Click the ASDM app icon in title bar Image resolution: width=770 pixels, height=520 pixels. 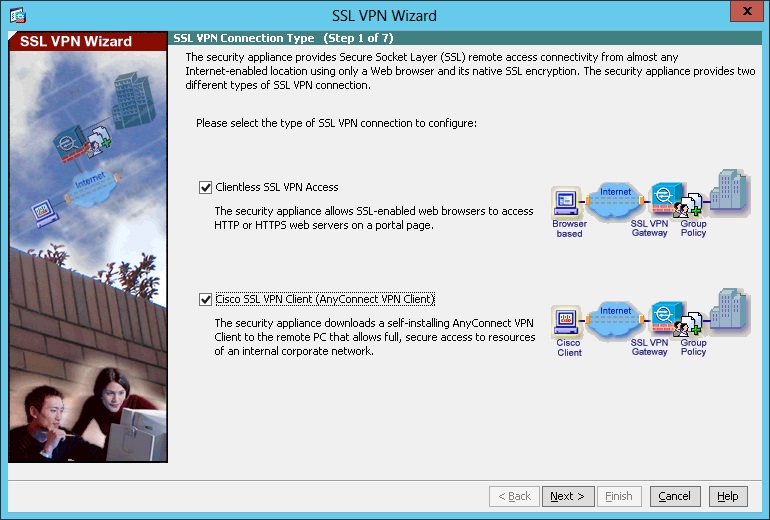click(x=18, y=15)
